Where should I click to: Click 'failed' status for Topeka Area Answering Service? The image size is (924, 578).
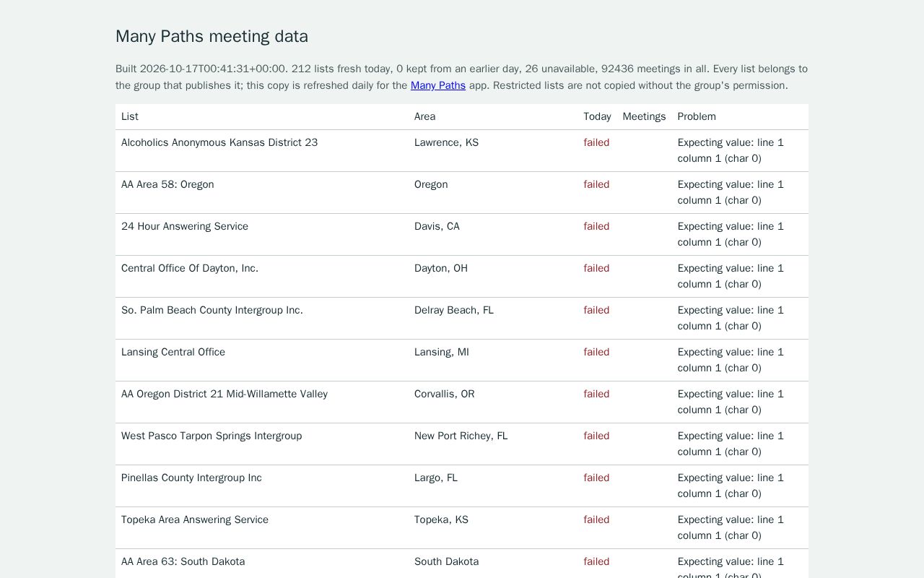(x=596, y=519)
